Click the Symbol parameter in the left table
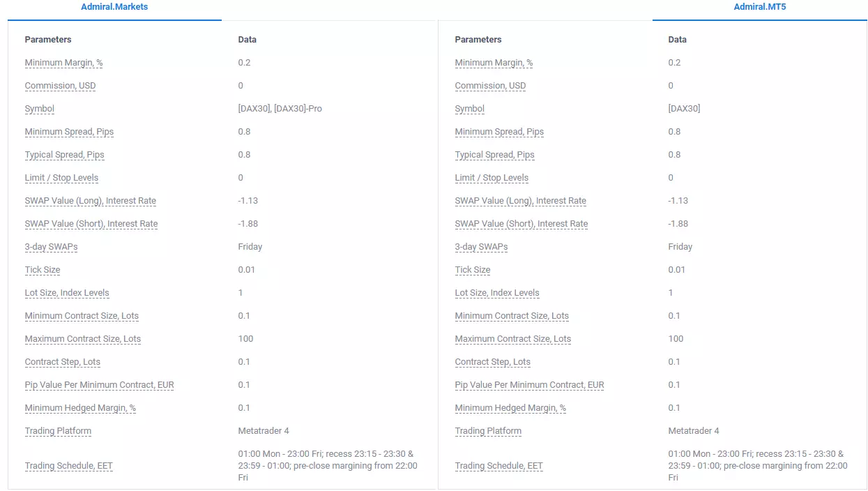 click(39, 109)
